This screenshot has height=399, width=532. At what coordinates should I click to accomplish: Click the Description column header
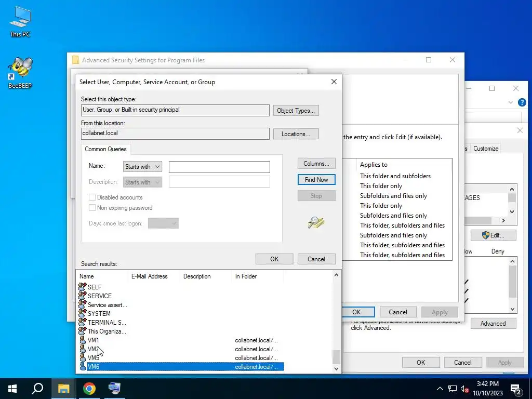click(x=206, y=276)
